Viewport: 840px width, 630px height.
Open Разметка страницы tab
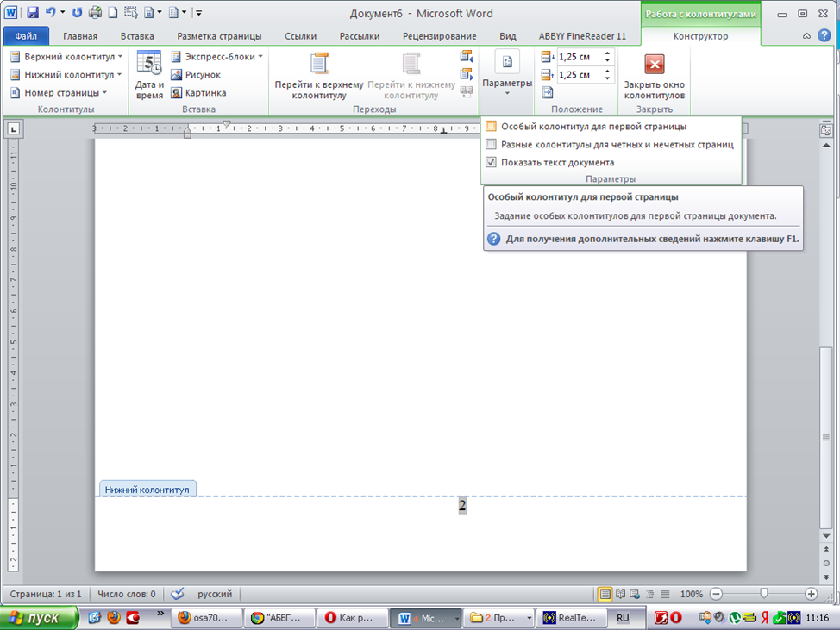pyautogui.click(x=219, y=36)
